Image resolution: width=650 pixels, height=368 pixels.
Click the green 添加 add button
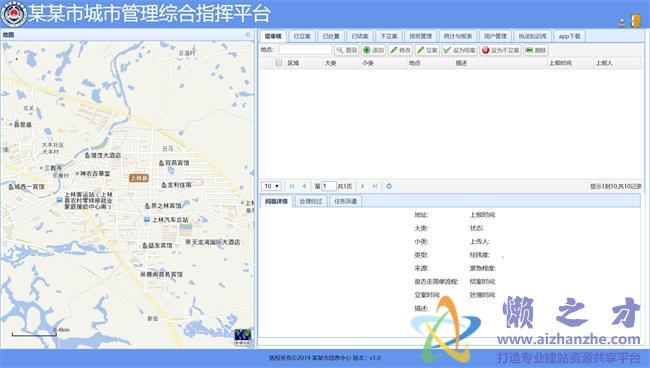tap(374, 50)
